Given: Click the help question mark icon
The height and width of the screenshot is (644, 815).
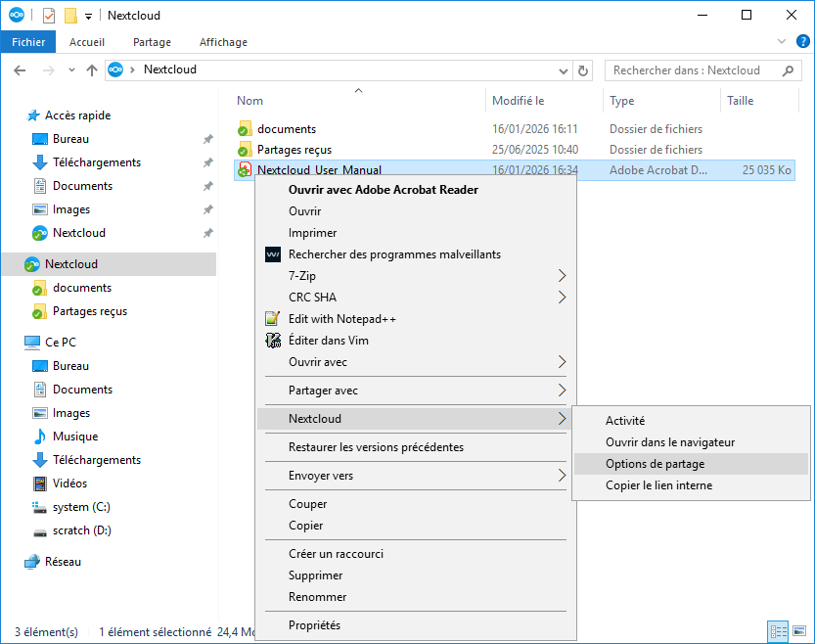Looking at the screenshot, I should (802, 42).
